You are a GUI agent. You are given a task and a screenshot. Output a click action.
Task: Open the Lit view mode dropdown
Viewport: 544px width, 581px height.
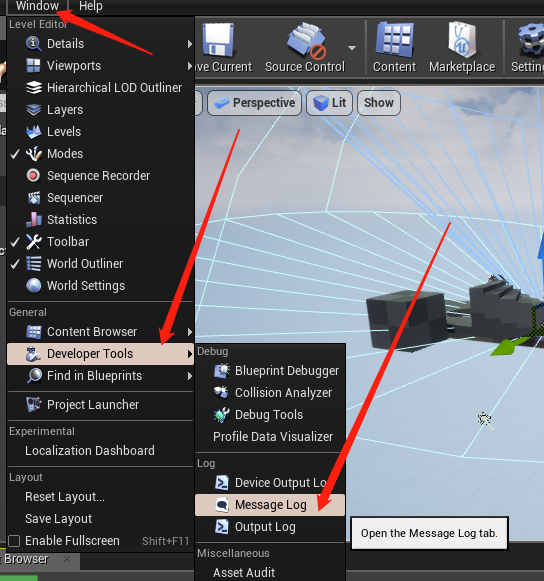point(329,103)
